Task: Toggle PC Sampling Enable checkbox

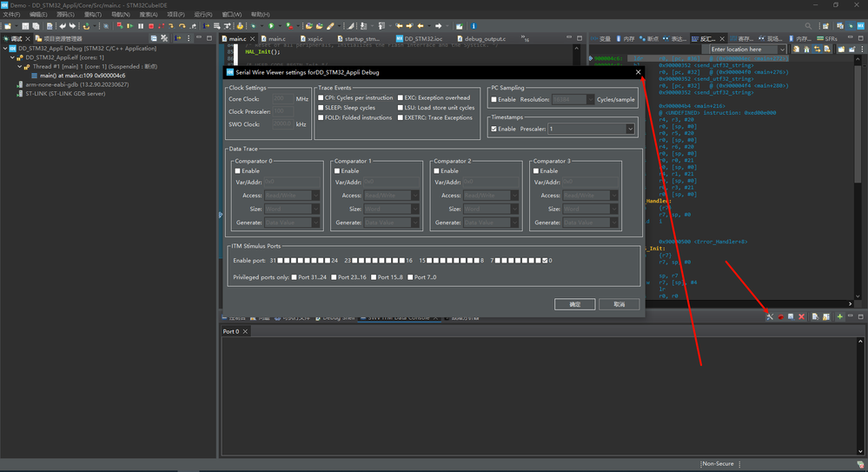Action: coord(494,100)
